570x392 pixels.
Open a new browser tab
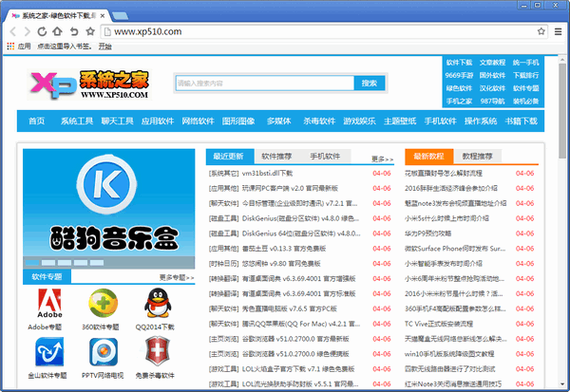(120, 15)
